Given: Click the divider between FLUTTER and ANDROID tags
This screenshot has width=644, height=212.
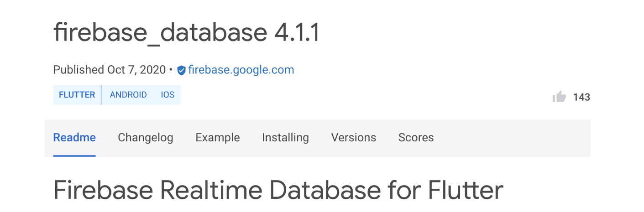Looking at the screenshot, I should [101, 95].
